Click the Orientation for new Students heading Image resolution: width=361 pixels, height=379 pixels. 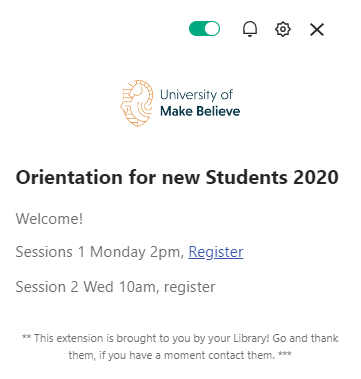(177, 177)
